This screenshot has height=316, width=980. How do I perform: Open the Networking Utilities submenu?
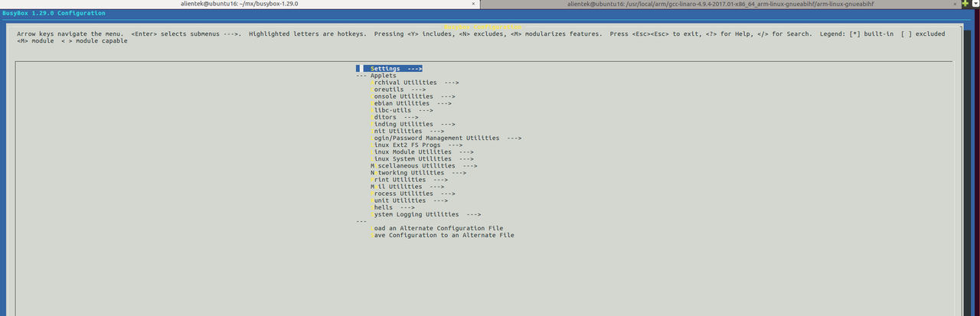pyautogui.click(x=418, y=173)
